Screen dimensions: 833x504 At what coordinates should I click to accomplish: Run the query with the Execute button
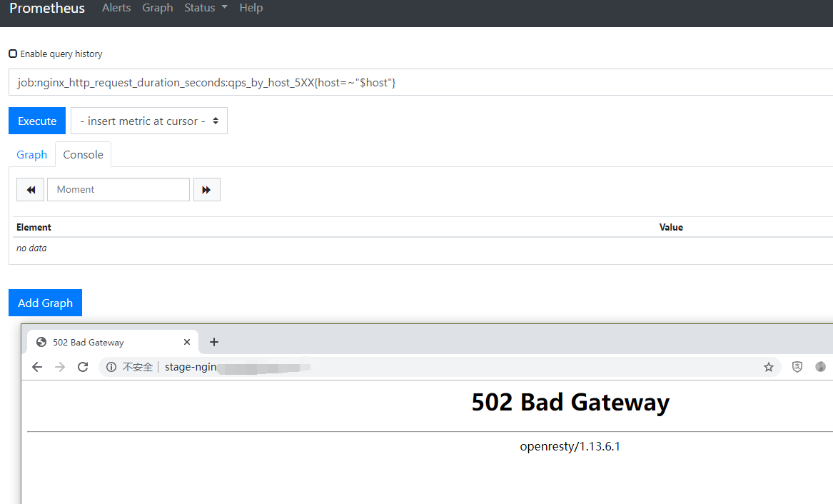pyautogui.click(x=37, y=121)
